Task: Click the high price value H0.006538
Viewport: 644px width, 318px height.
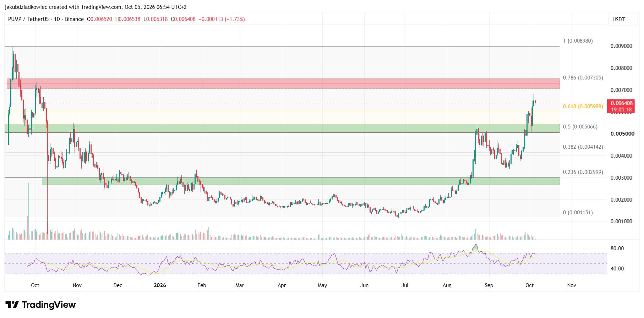Action: (x=128, y=19)
